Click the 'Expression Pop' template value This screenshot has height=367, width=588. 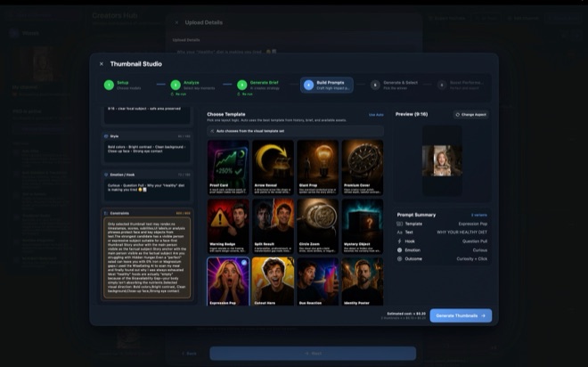(x=472, y=224)
